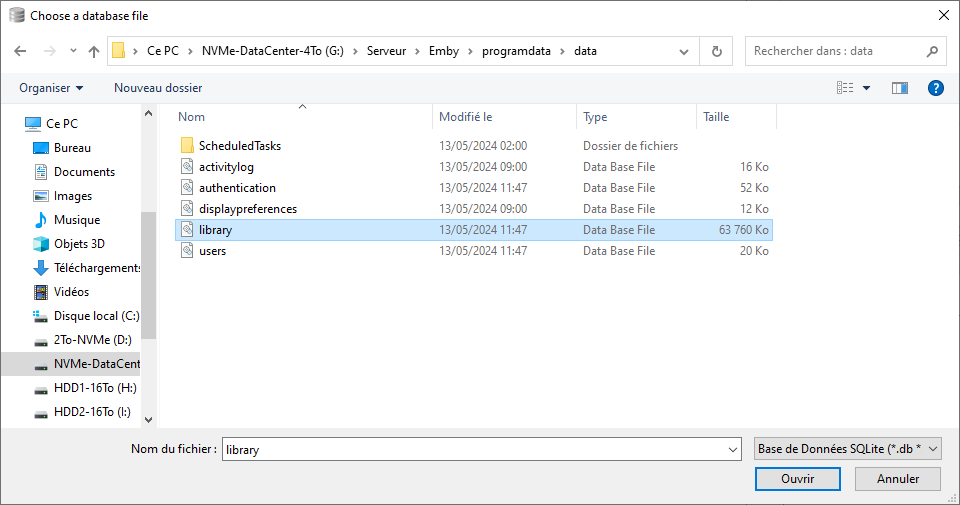This screenshot has height=505, width=960.
Task: Click the Téléchargements arrow icon
Action: tap(41, 268)
